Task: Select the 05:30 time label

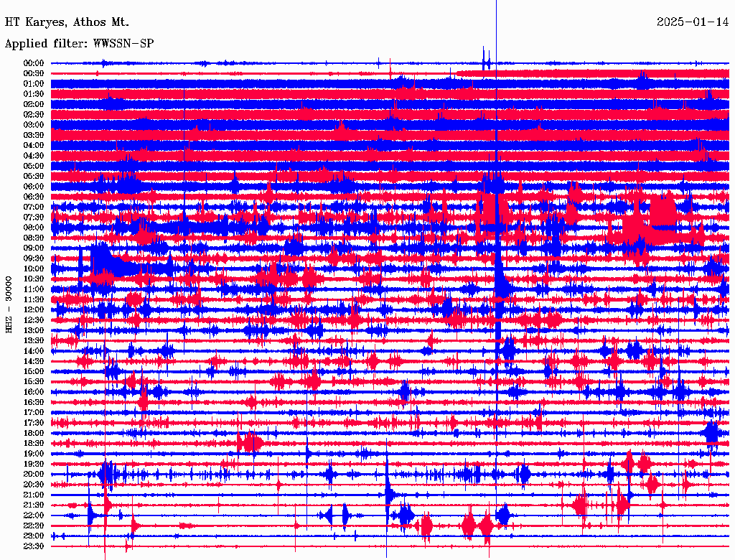Action: tap(34, 177)
